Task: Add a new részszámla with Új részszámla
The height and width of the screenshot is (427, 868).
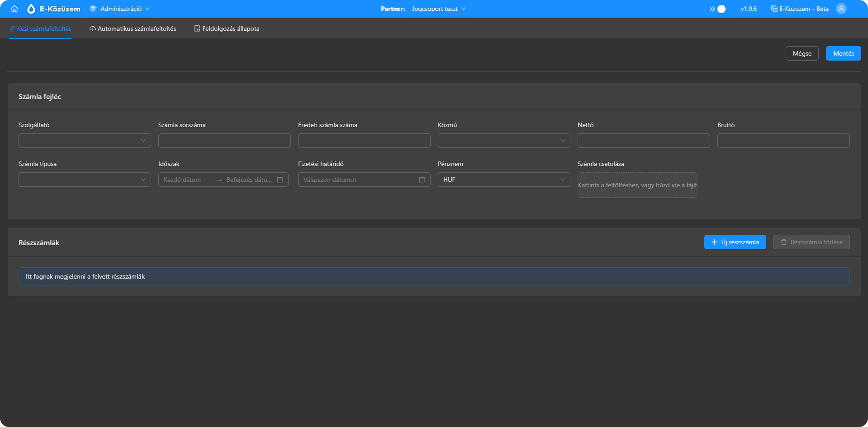Action: (x=735, y=242)
